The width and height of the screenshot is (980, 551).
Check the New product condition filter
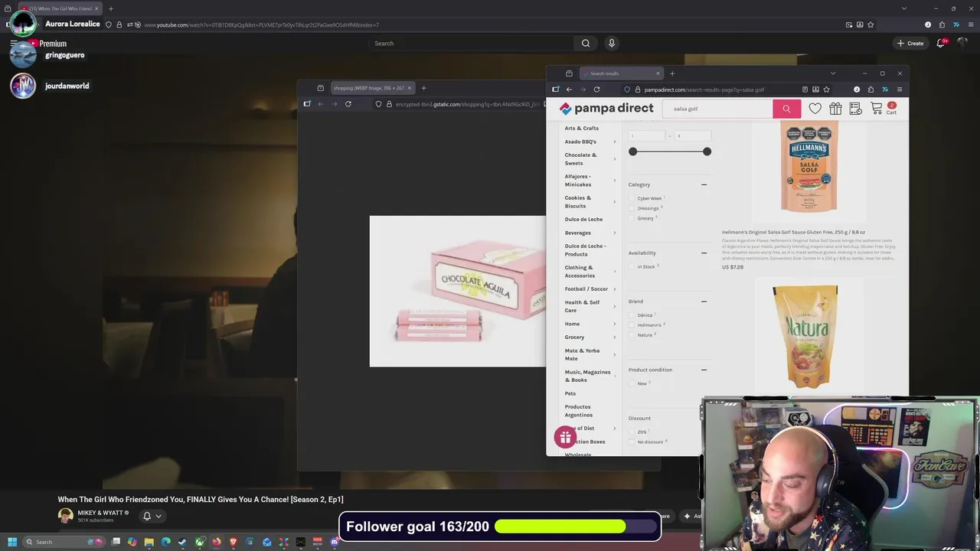coord(632,383)
